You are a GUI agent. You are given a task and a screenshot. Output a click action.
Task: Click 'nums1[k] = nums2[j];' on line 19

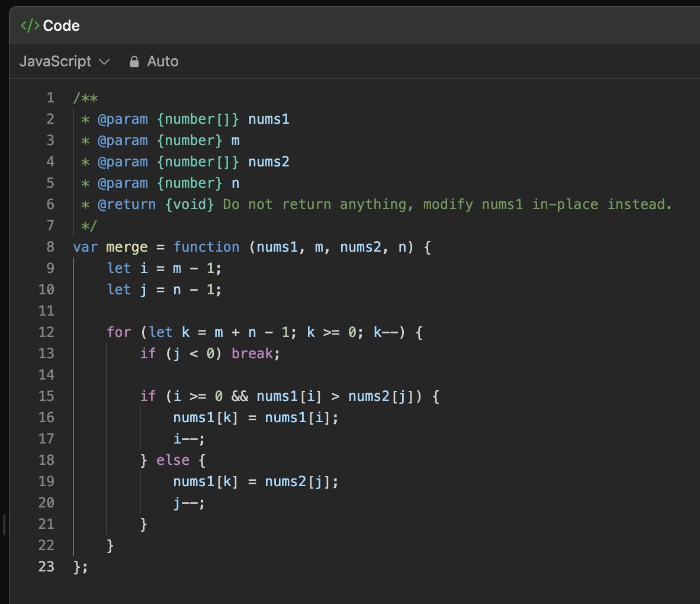coord(256,481)
